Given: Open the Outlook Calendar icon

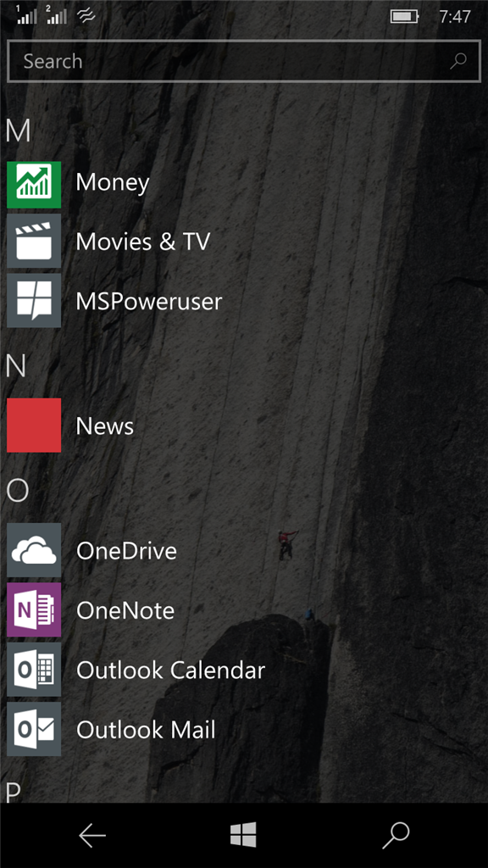Looking at the screenshot, I should [x=34, y=670].
